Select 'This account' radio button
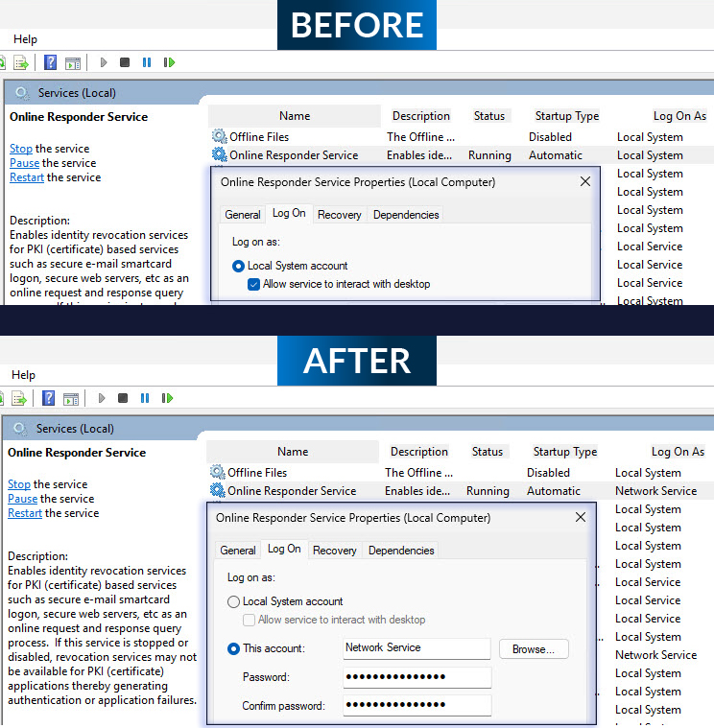Screen dimensions: 714x728 coord(233,648)
